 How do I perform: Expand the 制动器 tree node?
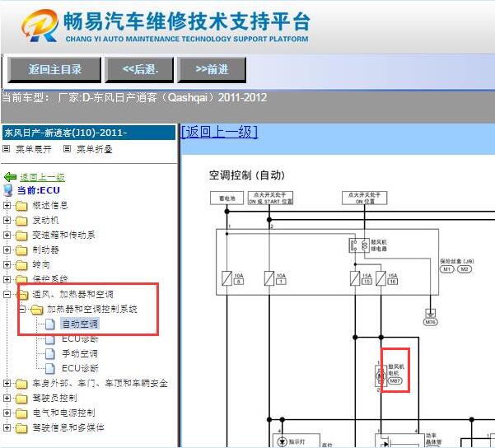tap(7, 250)
